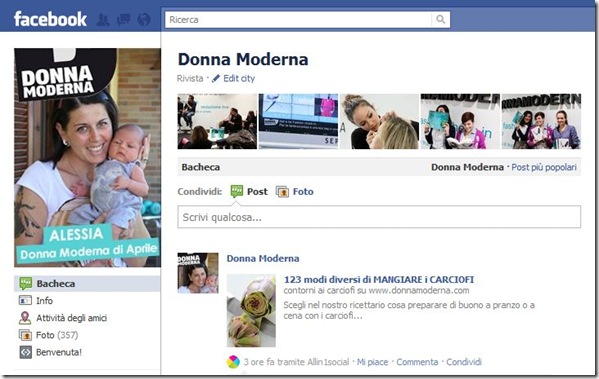Select the Foto share icon
This screenshot has height=379, width=599.
click(x=282, y=191)
